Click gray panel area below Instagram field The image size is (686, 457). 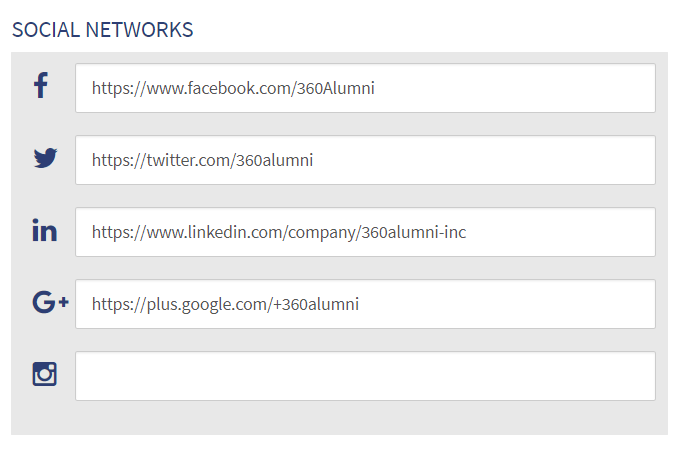[x=340, y=418]
